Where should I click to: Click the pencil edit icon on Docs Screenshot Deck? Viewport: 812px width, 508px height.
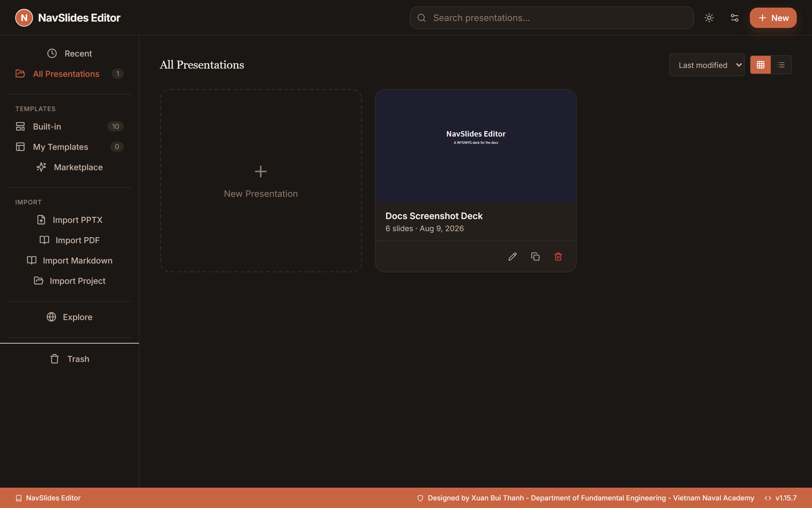tap(512, 257)
